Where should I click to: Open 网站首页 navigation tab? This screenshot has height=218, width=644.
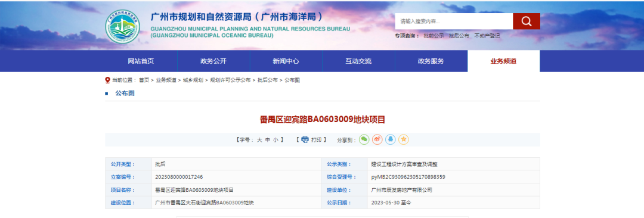(x=141, y=61)
